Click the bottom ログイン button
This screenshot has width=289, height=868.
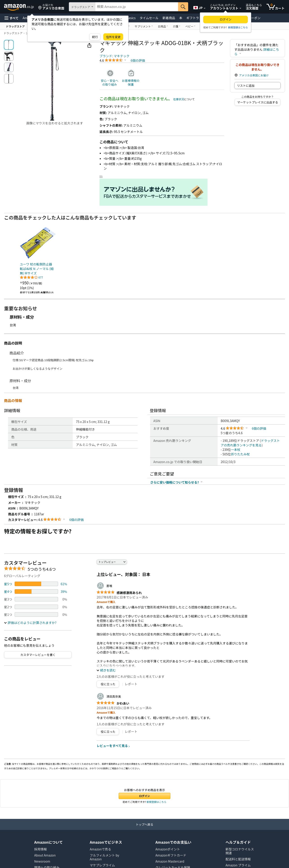coord(144,796)
